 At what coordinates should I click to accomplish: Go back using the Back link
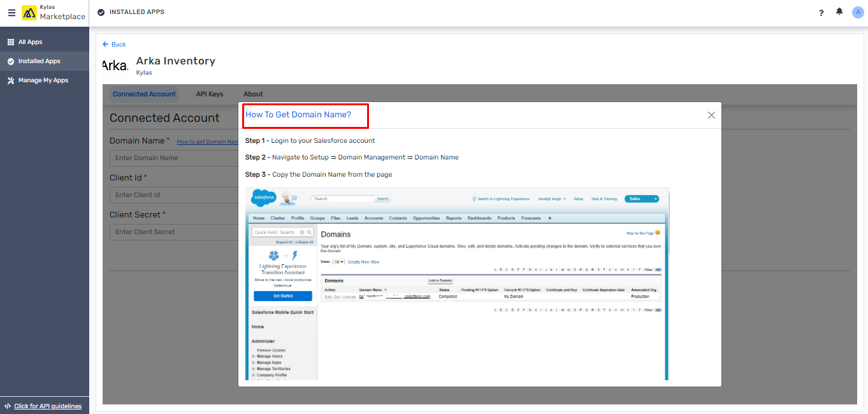click(115, 45)
